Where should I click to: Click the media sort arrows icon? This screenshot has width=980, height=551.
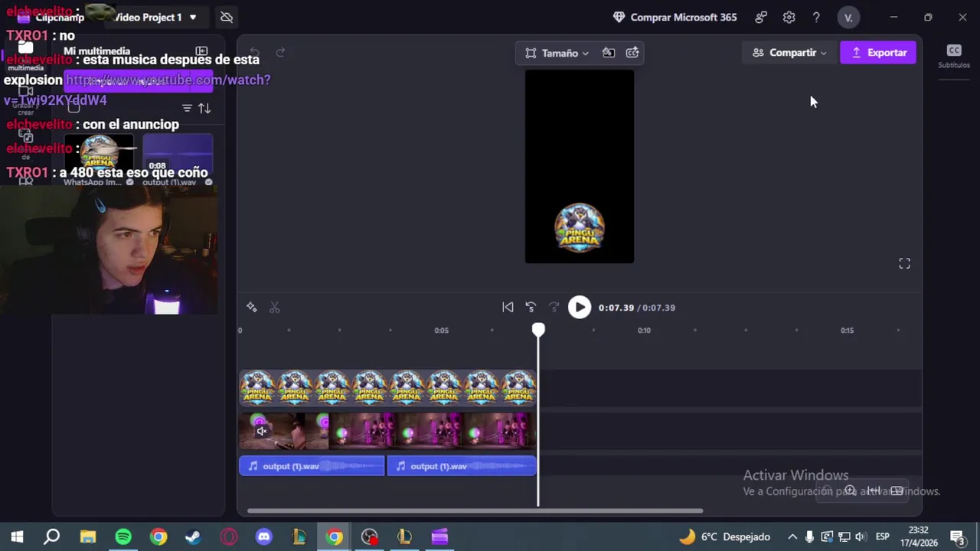point(204,109)
